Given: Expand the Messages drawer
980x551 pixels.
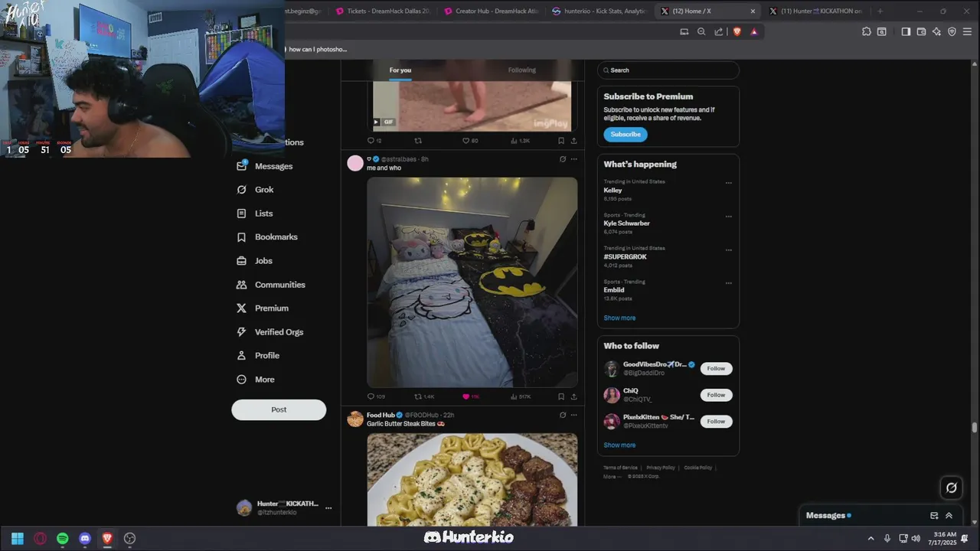Looking at the screenshot, I should (x=949, y=516).
